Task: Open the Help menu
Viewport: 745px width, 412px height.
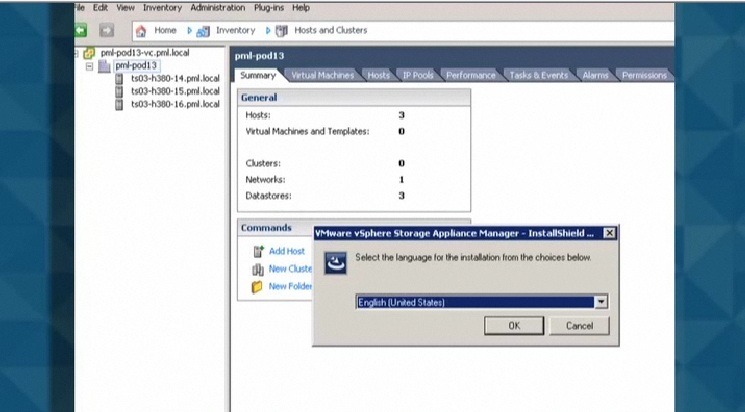Action: pyautogui.click(x=301, y=8)
